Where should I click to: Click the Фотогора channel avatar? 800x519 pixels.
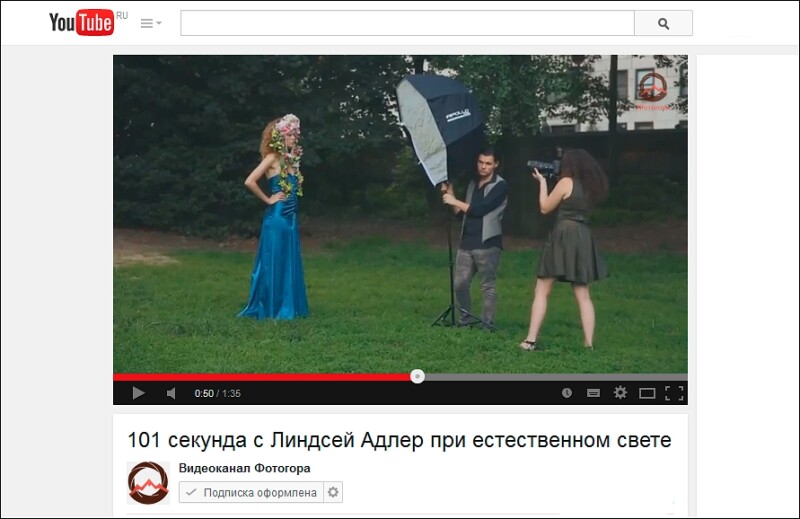click(148, 483)
